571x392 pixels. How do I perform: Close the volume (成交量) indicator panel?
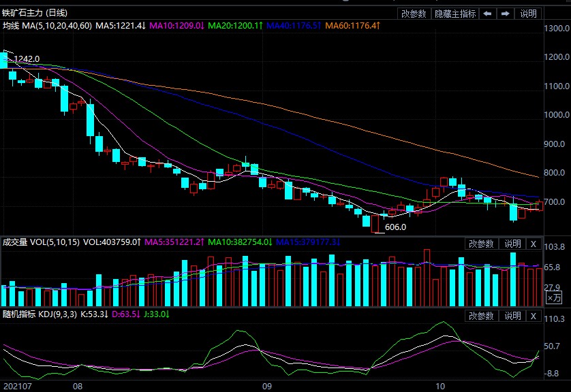tap(534, 244)
